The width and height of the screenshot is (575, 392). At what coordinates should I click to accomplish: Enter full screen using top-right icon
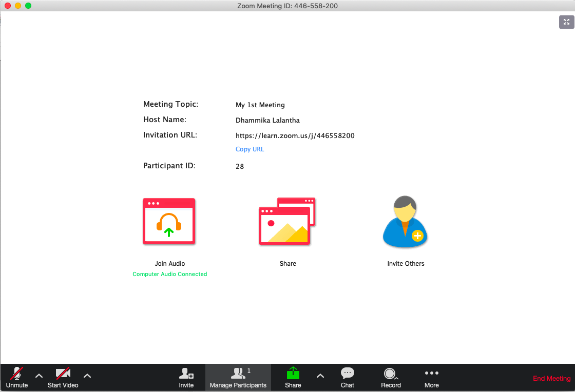point(567,22)
